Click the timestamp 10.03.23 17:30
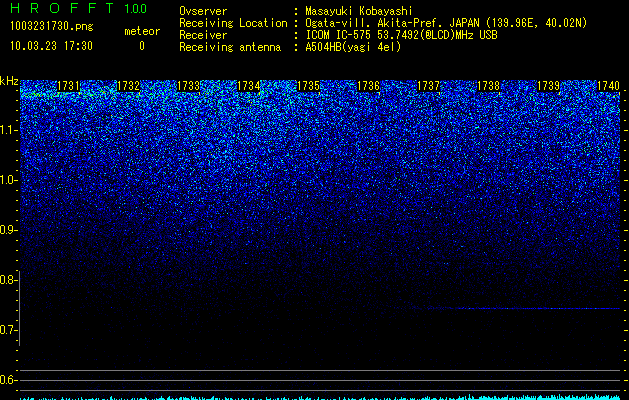 pos(51,46)
